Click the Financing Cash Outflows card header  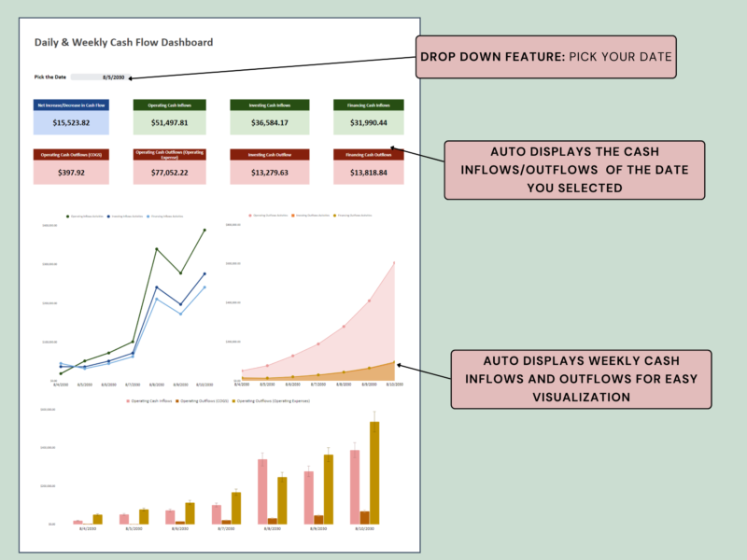[369, 155]
